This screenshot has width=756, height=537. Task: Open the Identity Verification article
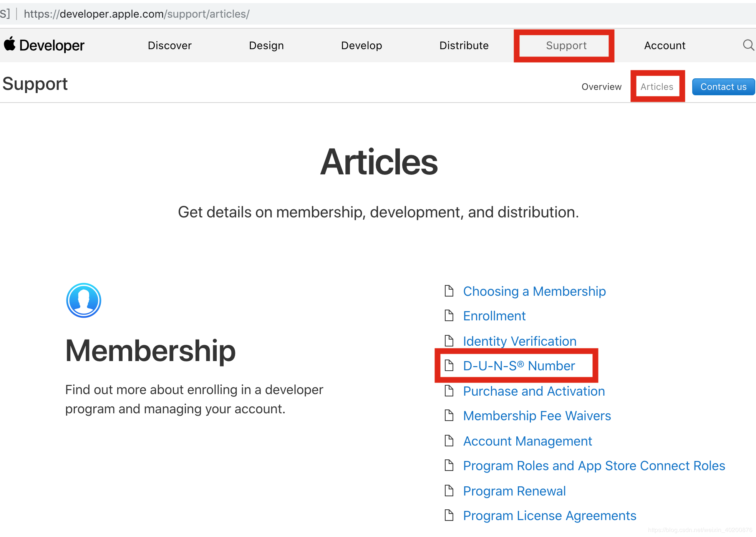point(520,341)
